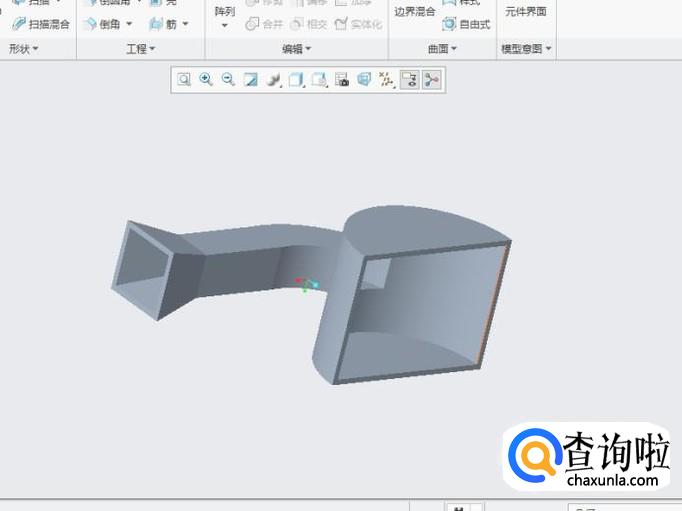The width and height of the screenshot is (682, 511).
Task: Toggle the Spin Center icon
Action: [x=431, y=80]
